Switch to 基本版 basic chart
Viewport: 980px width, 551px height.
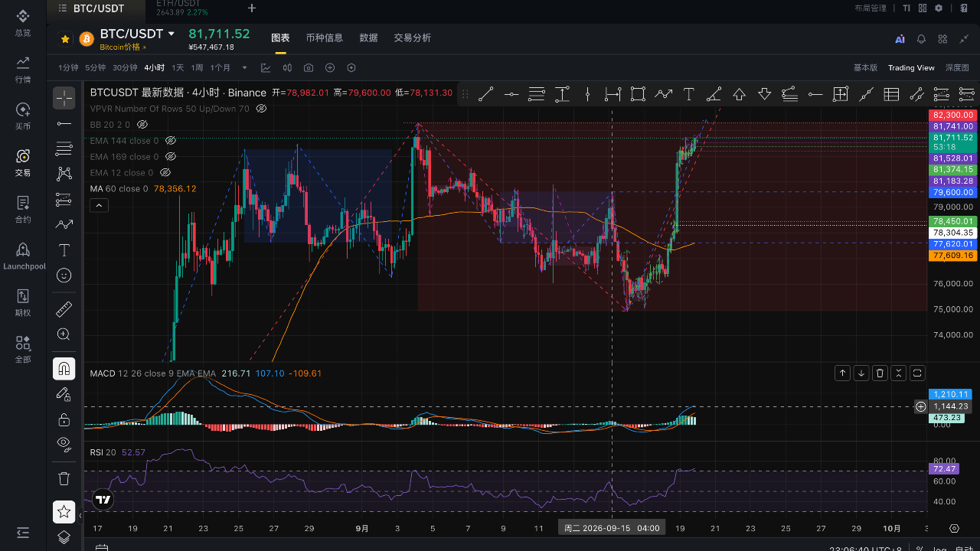click(865, 67)
